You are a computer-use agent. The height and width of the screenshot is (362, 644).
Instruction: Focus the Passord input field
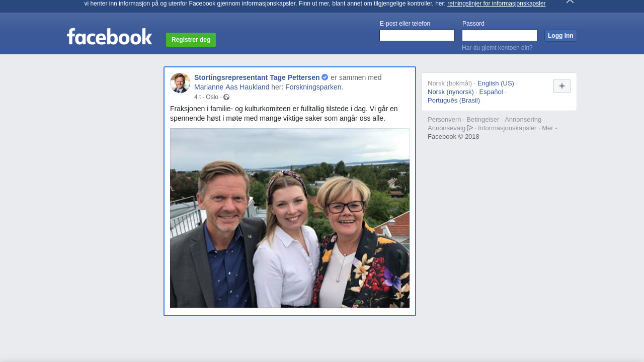(499, 36)
